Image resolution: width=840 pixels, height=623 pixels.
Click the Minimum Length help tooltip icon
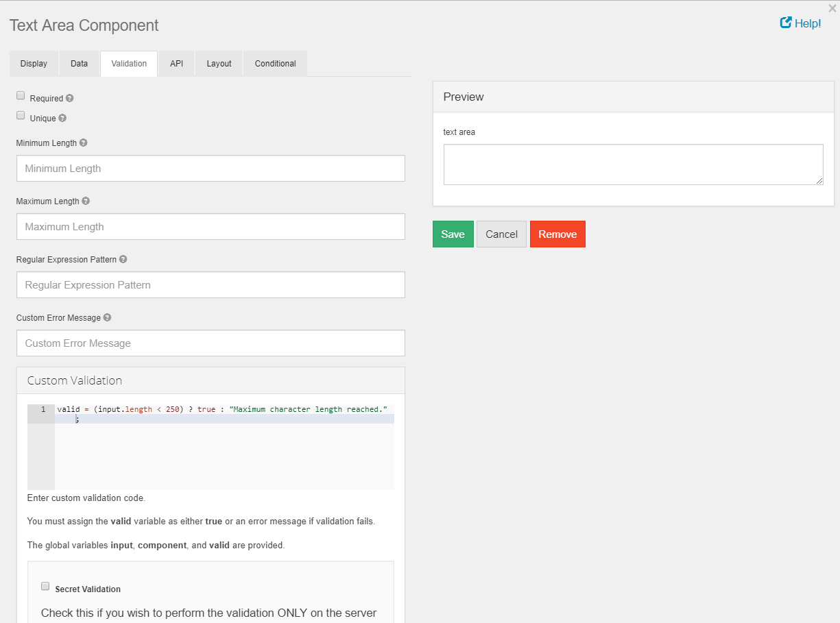(x=84, y=143)
